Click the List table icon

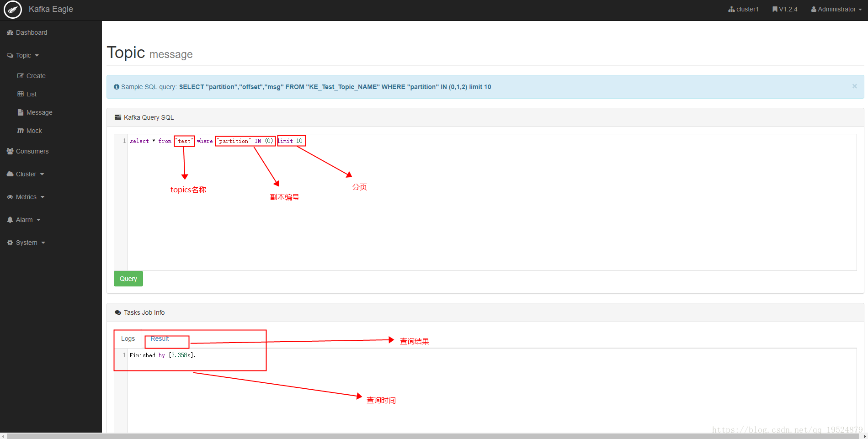(x=21, y=94)
